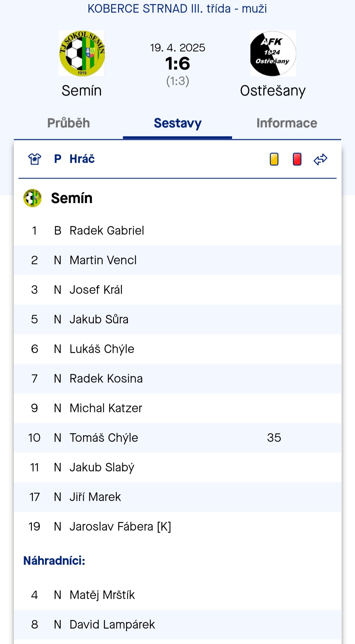
Task: Open the AFK Ostřešany club logo
Action: point(273,53)
